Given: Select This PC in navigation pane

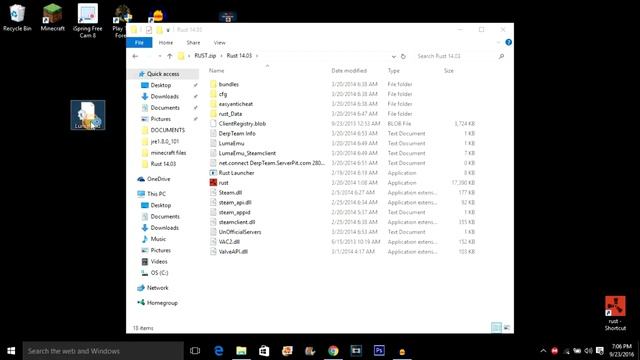Looking at the screenshot, I should [156, 194].
